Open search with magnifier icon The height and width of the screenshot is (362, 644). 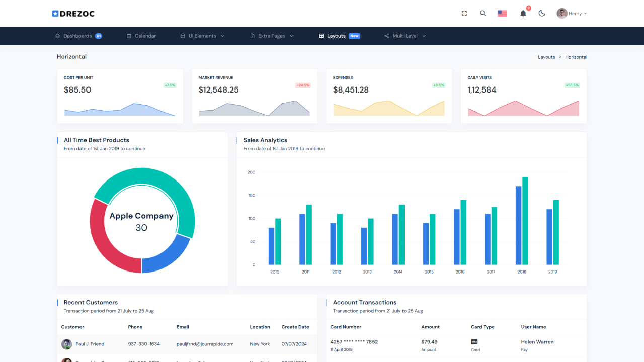coord(483,14)
